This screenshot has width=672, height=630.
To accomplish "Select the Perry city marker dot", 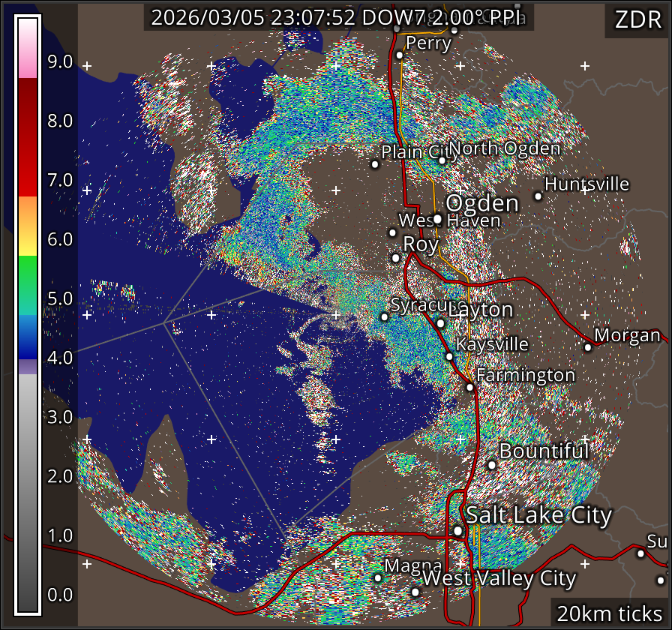I will pos(400,55).
